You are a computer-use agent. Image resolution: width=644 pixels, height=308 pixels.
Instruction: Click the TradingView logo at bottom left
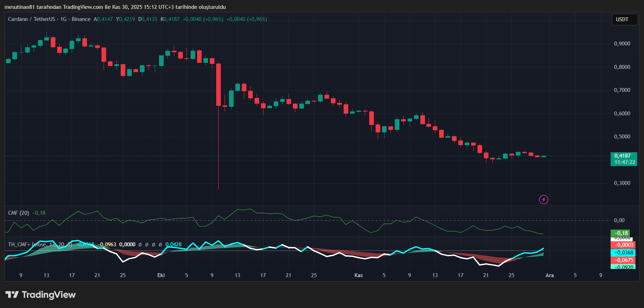coord(40,295)
